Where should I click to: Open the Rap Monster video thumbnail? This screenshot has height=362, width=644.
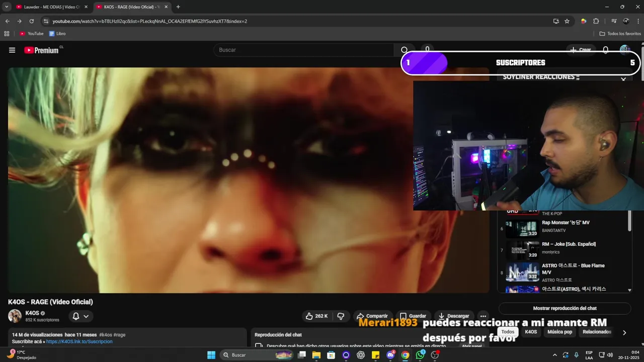522,229
